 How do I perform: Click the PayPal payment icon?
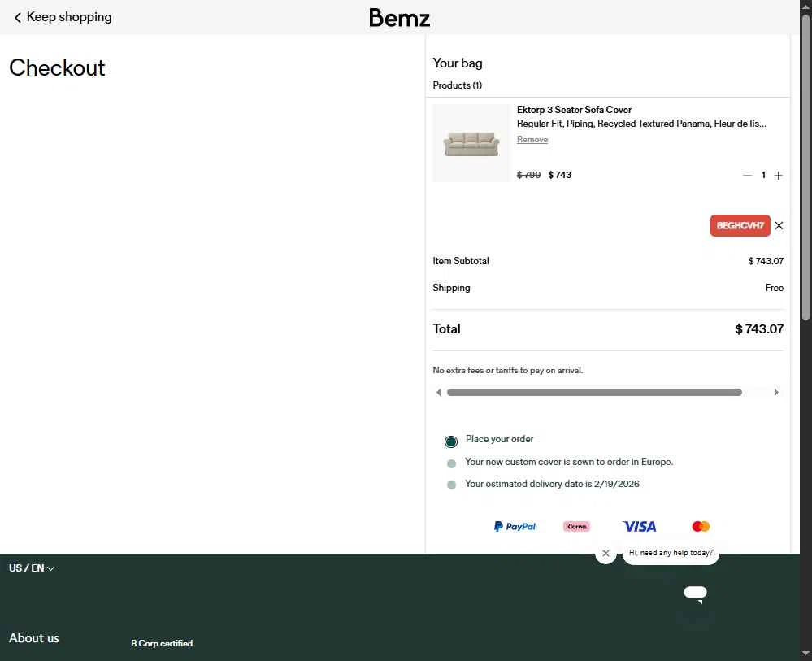tap(515, 526)
